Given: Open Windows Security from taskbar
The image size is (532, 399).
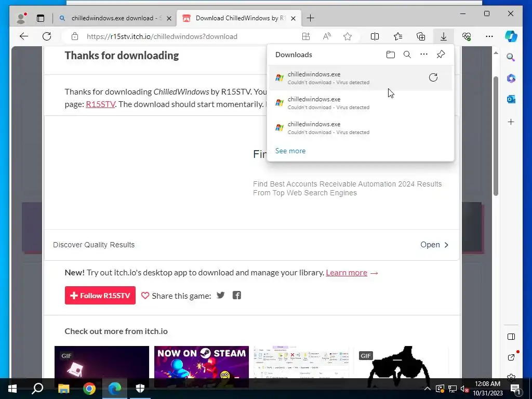Looking at the screenshot, I should [x=140, y=389].
